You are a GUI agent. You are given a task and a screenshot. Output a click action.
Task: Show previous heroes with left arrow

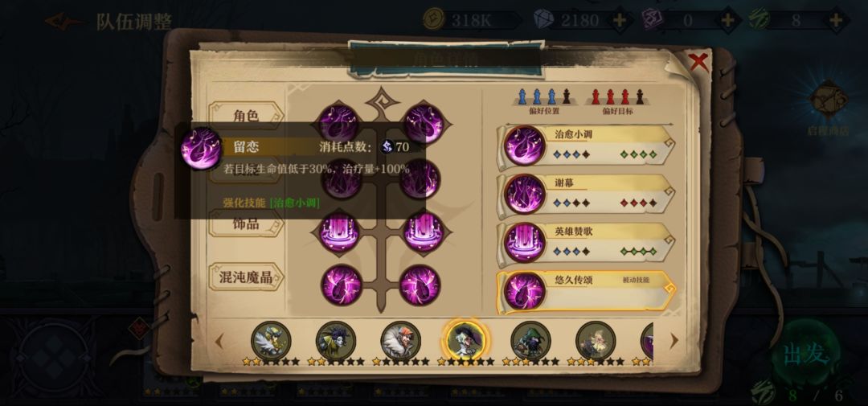219,341
